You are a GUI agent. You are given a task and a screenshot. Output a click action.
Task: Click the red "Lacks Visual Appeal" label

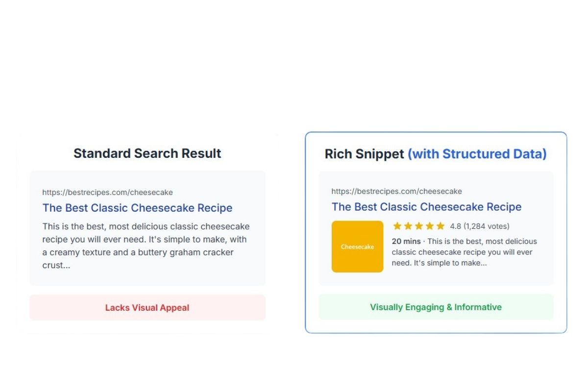147,308
